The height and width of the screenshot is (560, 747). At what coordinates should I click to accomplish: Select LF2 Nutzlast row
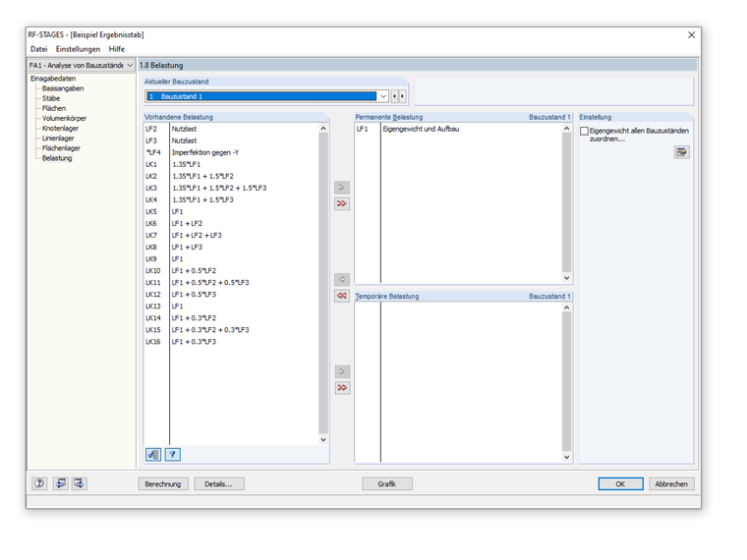pyautogui.click(x=231, y=129)
